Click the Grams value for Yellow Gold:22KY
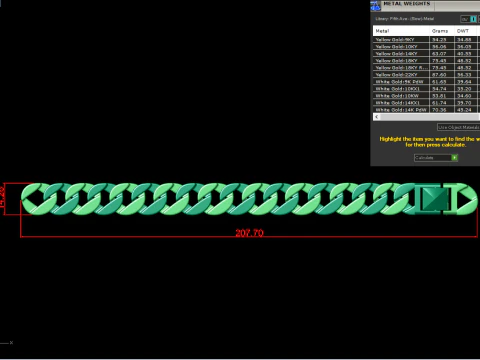480x360 pixels. pos(439,74)
